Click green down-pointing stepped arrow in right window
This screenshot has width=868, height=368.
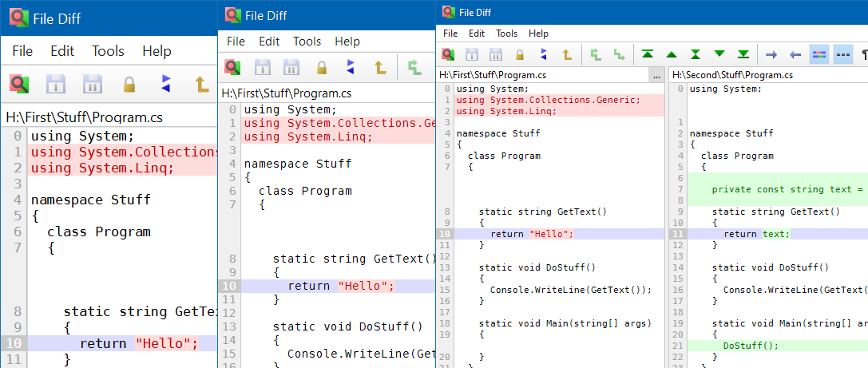click(620, 54)
